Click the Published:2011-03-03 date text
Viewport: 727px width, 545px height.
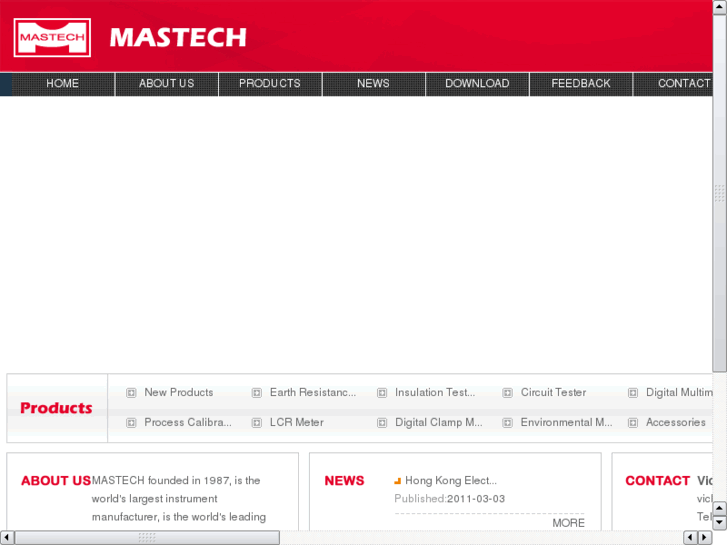449,499
